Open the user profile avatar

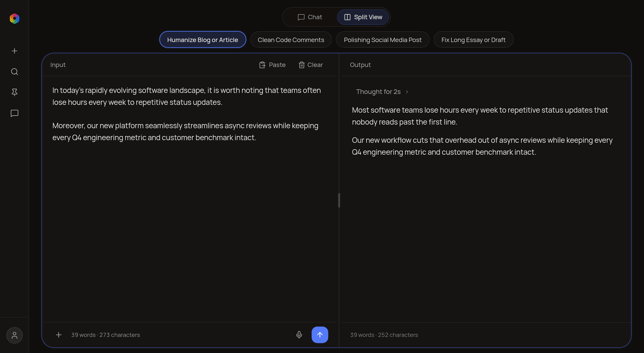click(14, 335)
